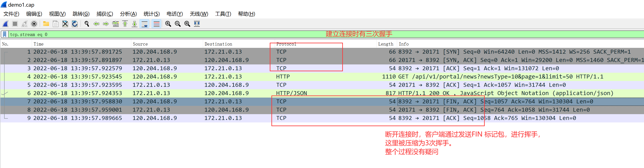Click the 1110 length cell
Image resolution: width=644 pixels, height=168 pixels.
389,76
